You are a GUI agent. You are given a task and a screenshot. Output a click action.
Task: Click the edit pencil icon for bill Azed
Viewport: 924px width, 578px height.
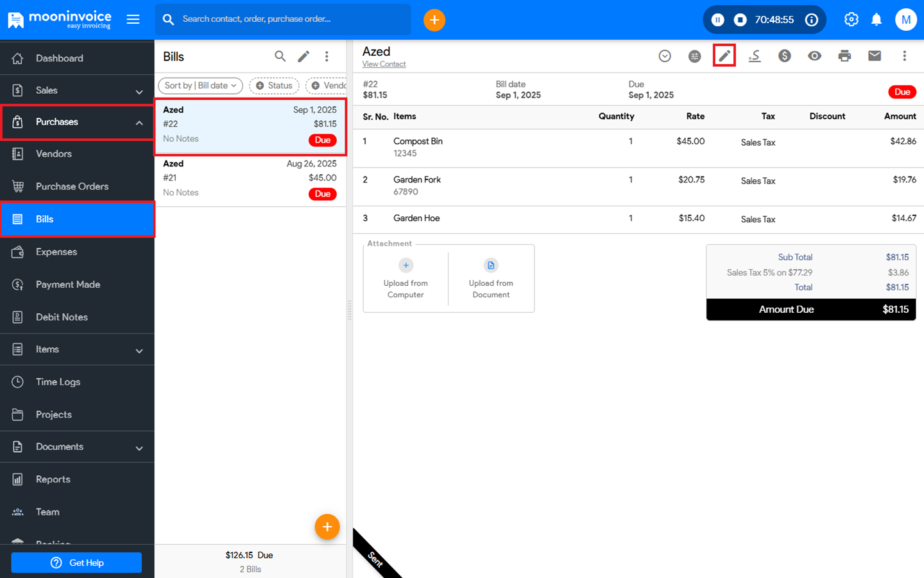(x=724, y=56)
